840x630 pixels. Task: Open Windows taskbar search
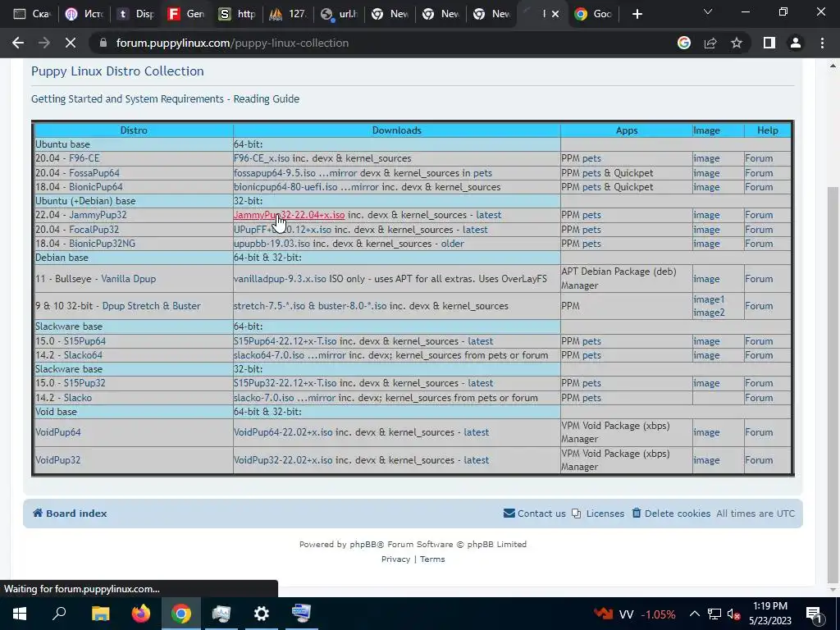(59, 614)
